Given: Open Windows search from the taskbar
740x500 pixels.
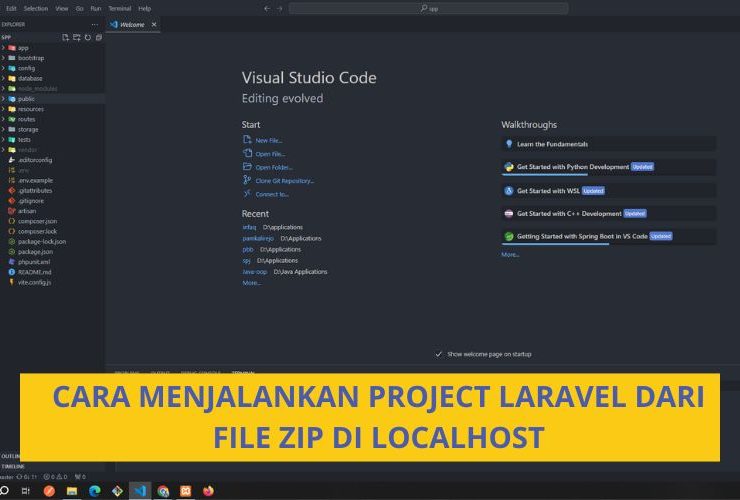Looking at the screenshot, I should [x=4, y=491].
